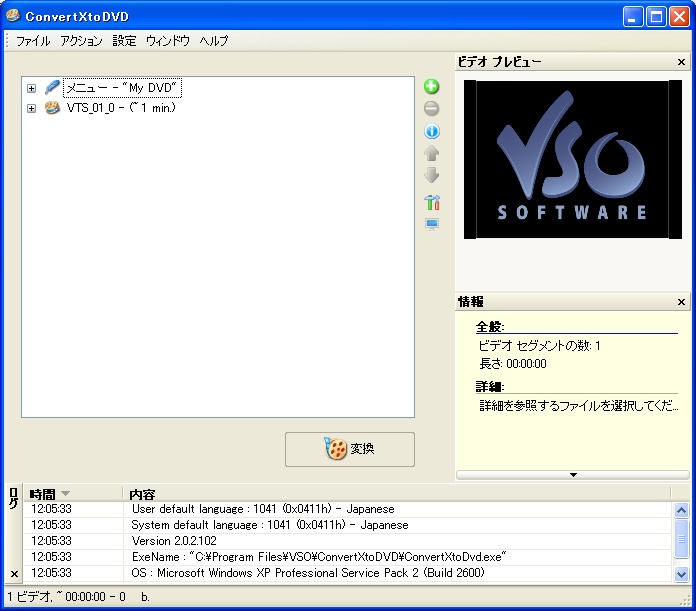Select the VTS_01_0 - (~1 min.) item
Image resolution: width=696 pixels, height=611 pixels.
[x=121, y=108]
